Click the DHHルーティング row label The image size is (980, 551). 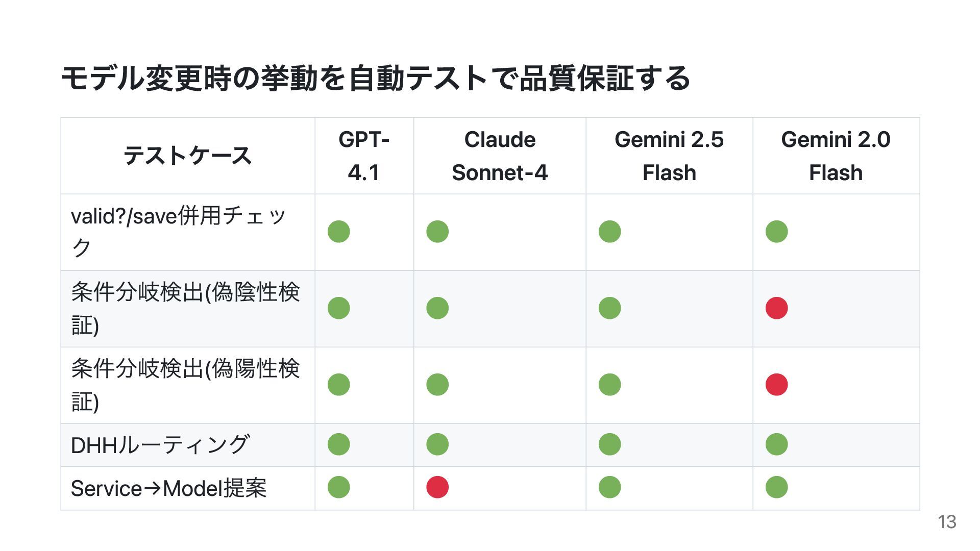coord(160,445)
